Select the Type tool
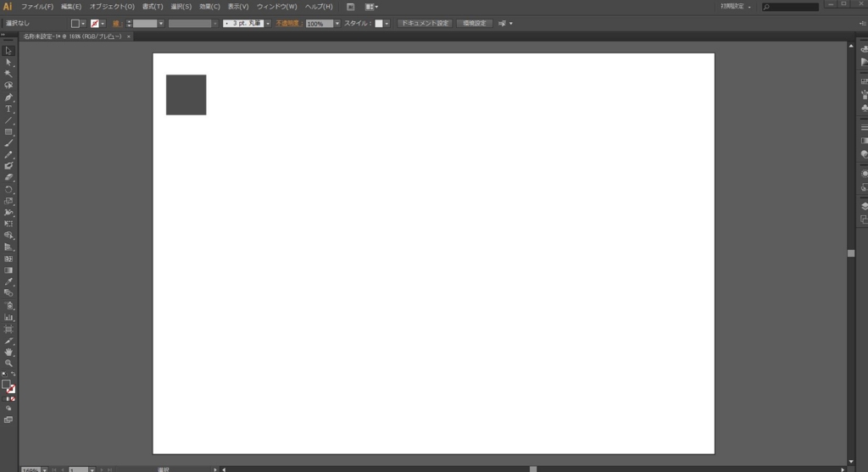 [8, 109]
